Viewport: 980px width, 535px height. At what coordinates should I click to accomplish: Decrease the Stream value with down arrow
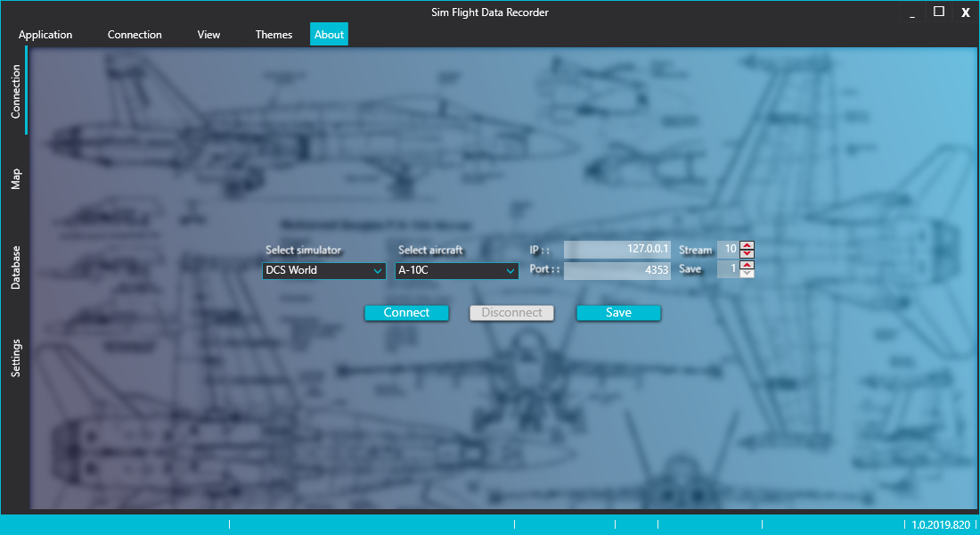point(747,254)
